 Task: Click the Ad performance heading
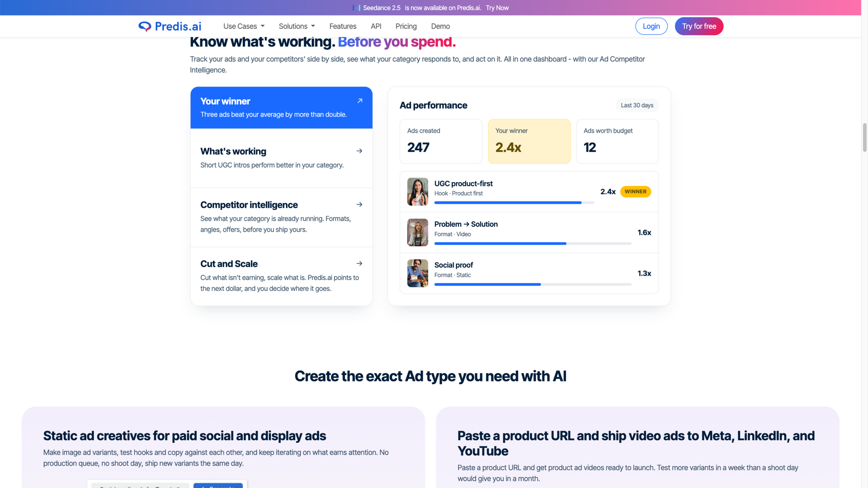[433, 105]
